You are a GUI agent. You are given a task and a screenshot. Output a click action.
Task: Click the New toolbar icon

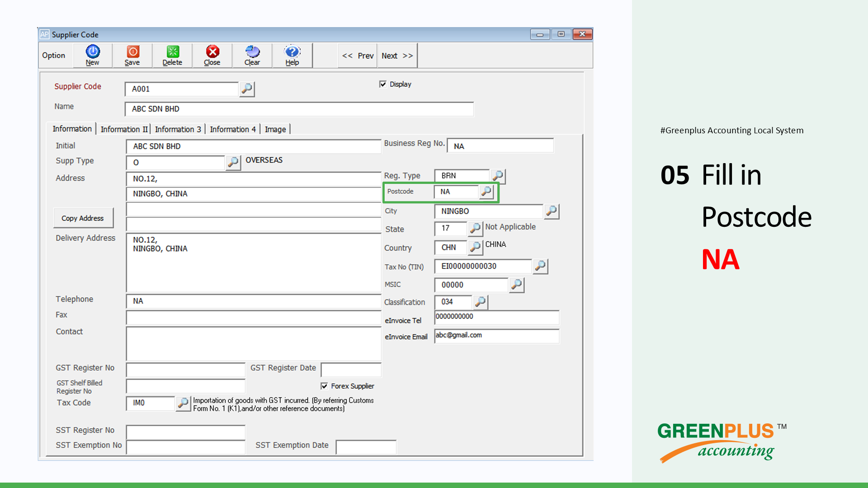[x=93, y=56]
